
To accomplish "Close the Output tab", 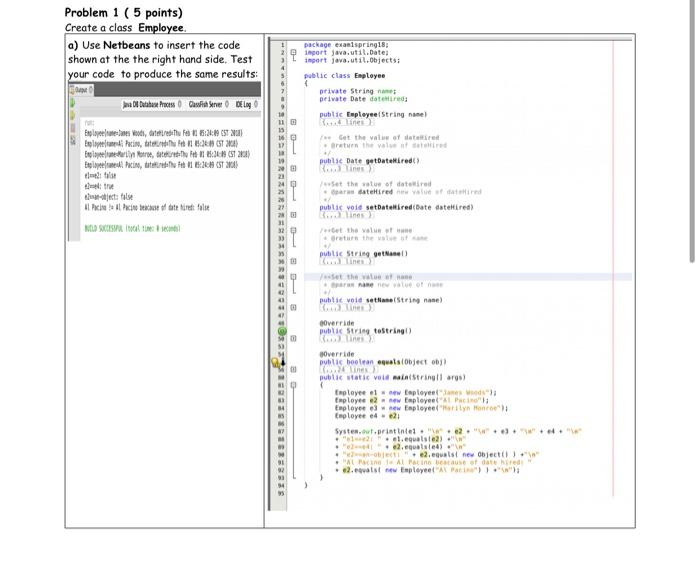I will point(91,90).
